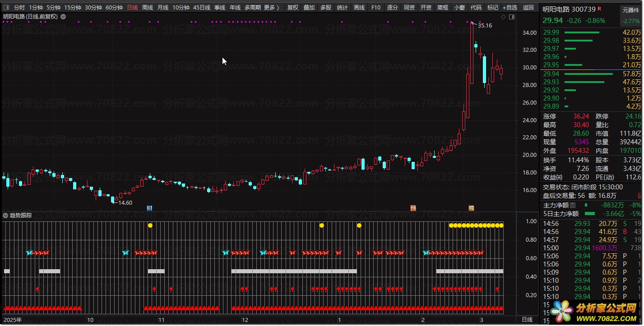
Task: Click the 5日主力净额 row
Action: [x=592, y=214]
